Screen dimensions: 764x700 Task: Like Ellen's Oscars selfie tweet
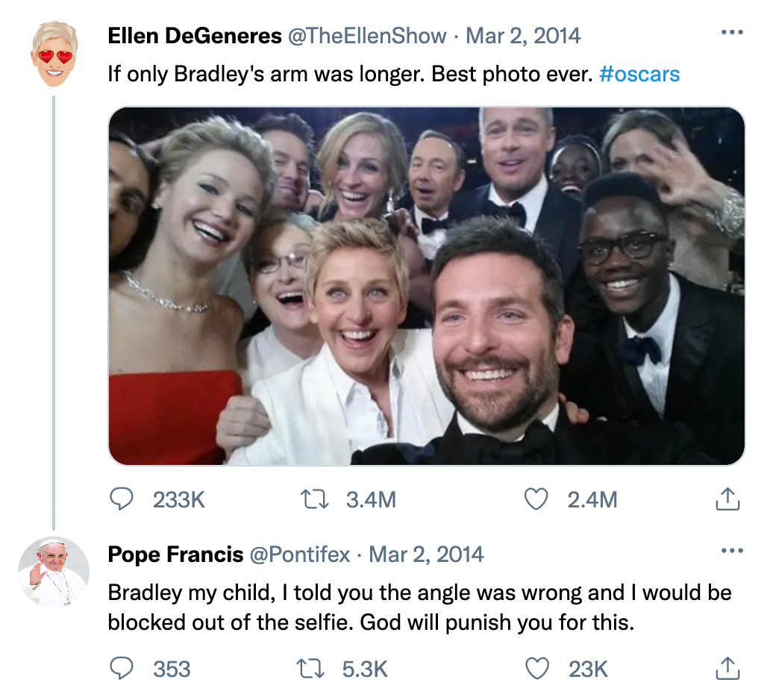click(536, 499)
